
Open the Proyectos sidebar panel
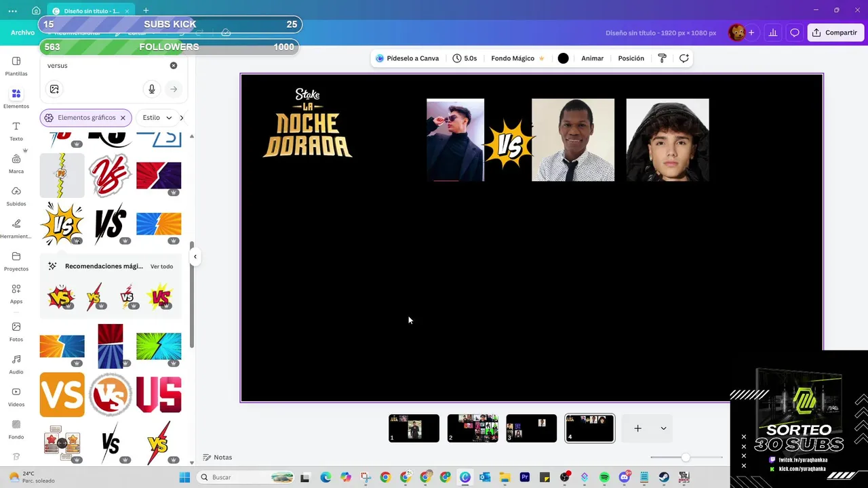click(x=16, y=261)
